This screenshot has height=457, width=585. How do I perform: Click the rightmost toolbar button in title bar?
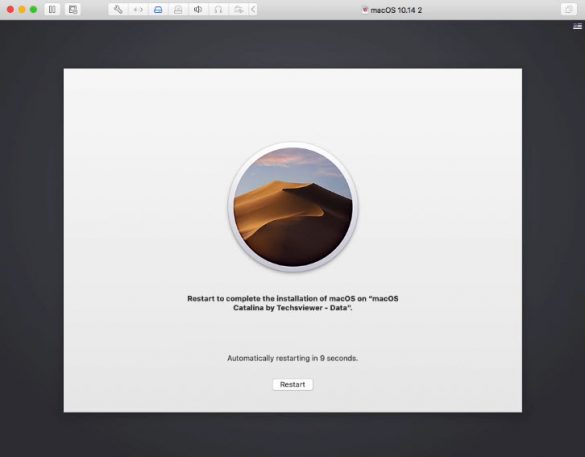point(569,9)
